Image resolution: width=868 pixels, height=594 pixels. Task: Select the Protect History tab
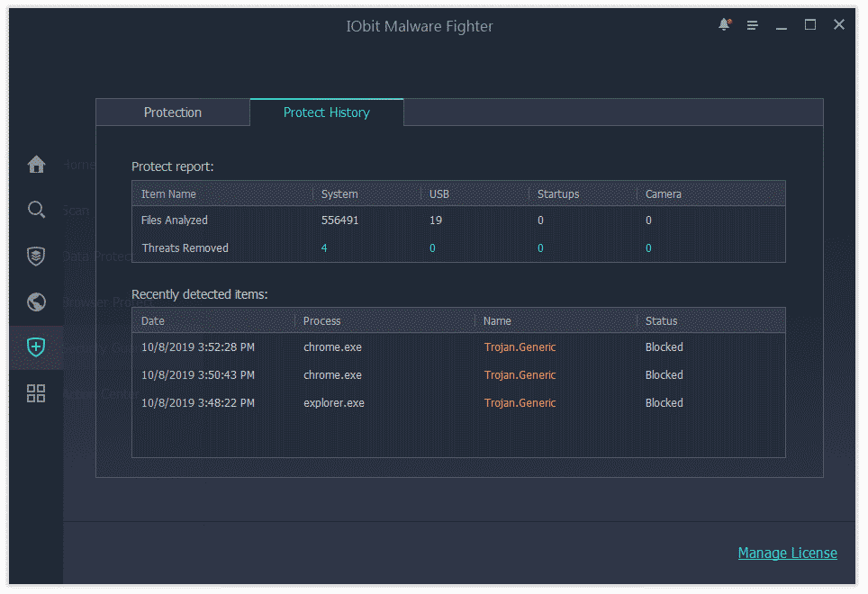(326, 112)
